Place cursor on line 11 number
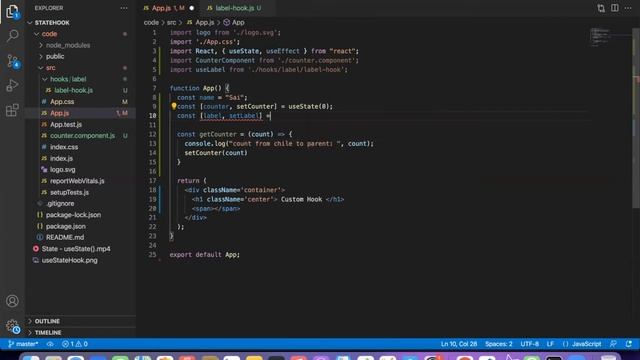 [153, 125]
